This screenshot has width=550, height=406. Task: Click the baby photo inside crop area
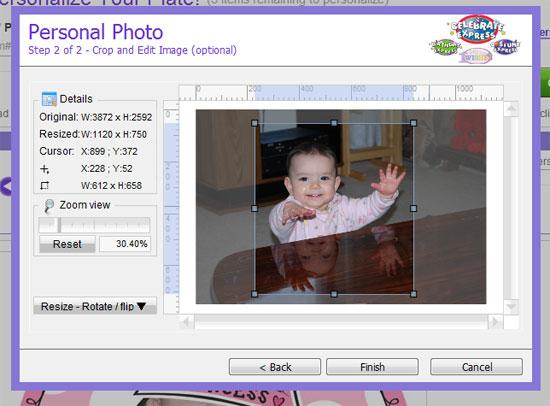[x=334, y=208]
